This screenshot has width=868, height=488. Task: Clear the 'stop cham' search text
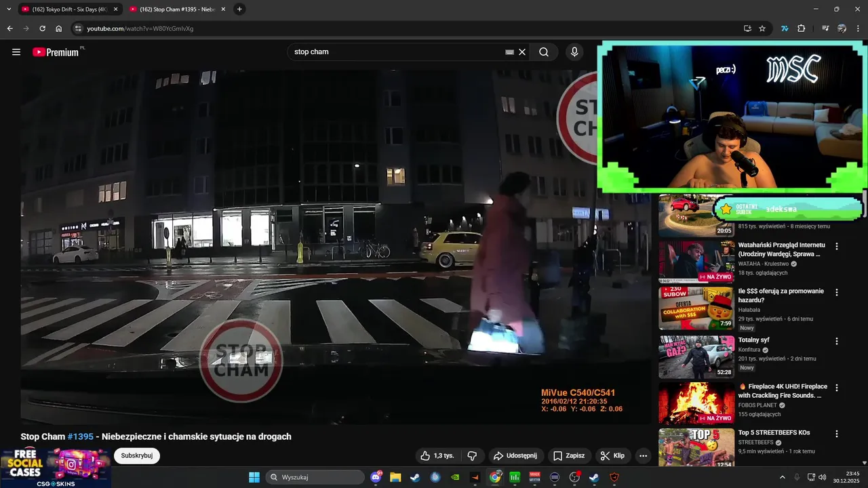click(x=522, y=52)
